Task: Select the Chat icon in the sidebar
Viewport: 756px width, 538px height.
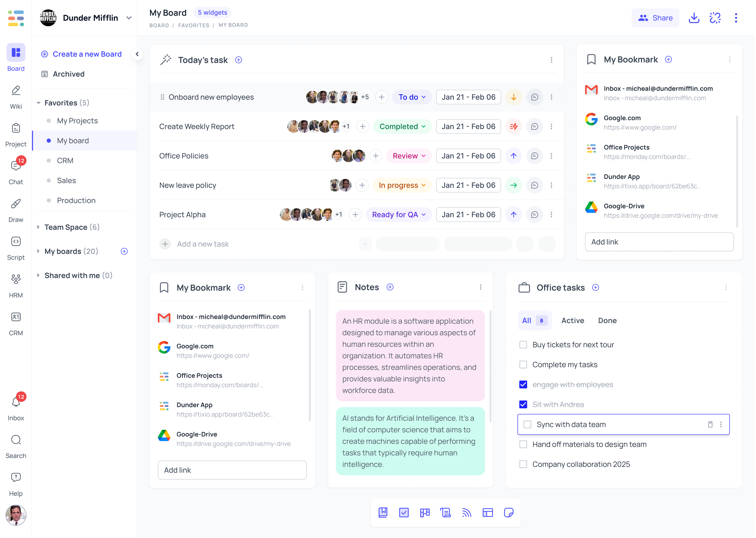Action: pyautogui.click(x=15, y=171)
